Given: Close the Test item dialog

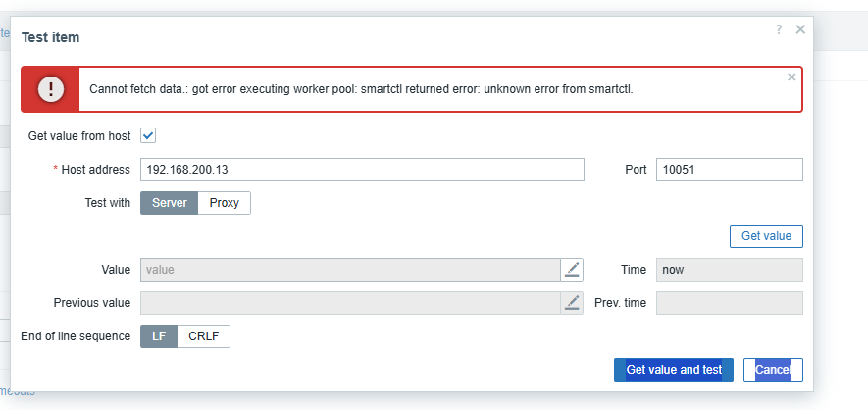Looking at the screenshot, I should [x=800, y=30].
